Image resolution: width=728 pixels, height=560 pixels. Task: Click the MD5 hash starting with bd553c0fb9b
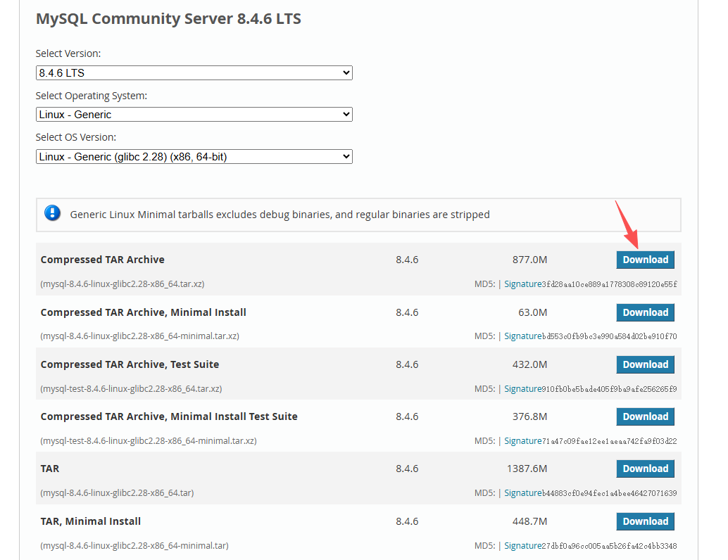point(610,336)
